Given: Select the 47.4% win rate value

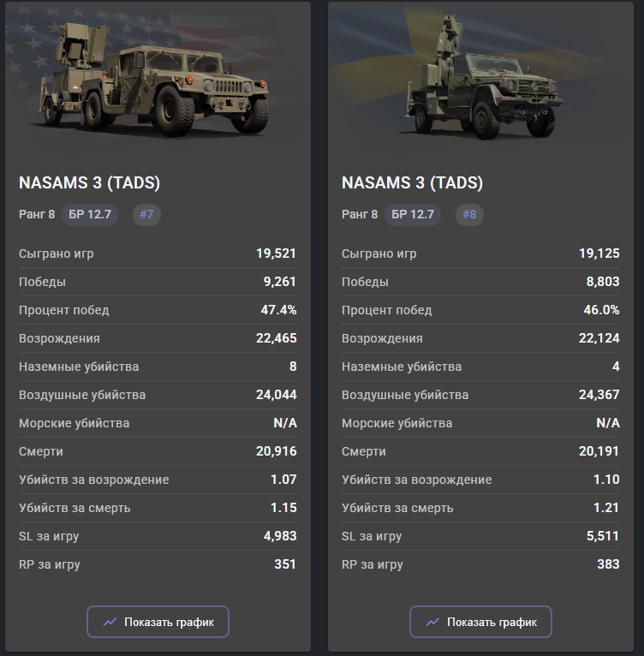Looking at the screenshot, I should [278, 310].
